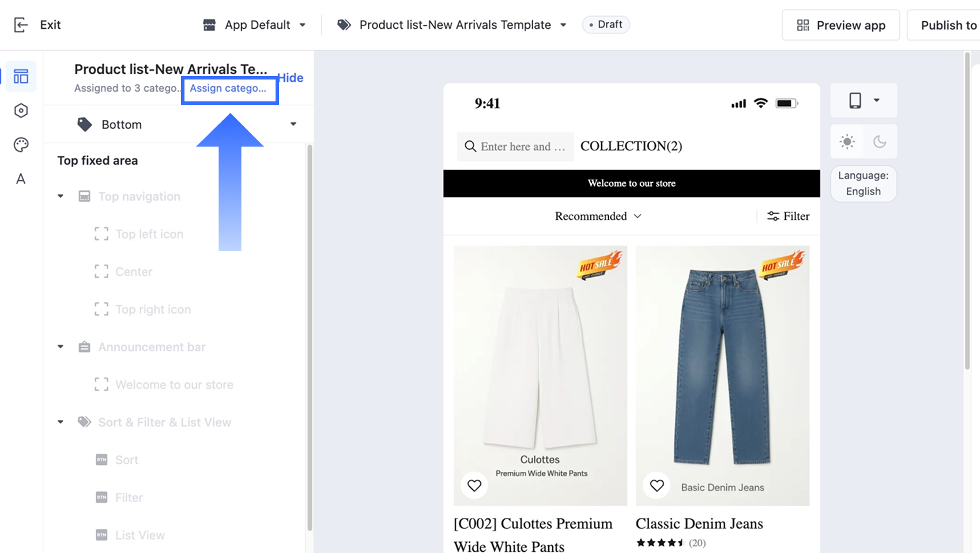Switch preview to dark mode

pos(880,142)
